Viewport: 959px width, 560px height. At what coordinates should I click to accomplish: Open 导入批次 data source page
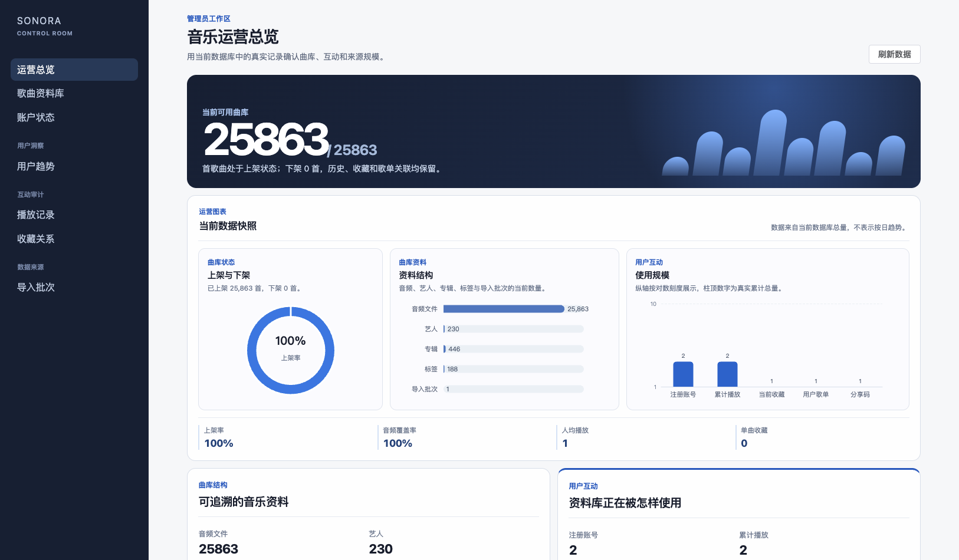(x=74, y=287)
